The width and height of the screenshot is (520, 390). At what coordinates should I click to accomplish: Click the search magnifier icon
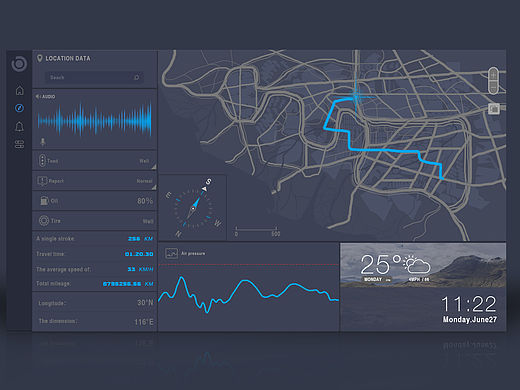(136, 77)
